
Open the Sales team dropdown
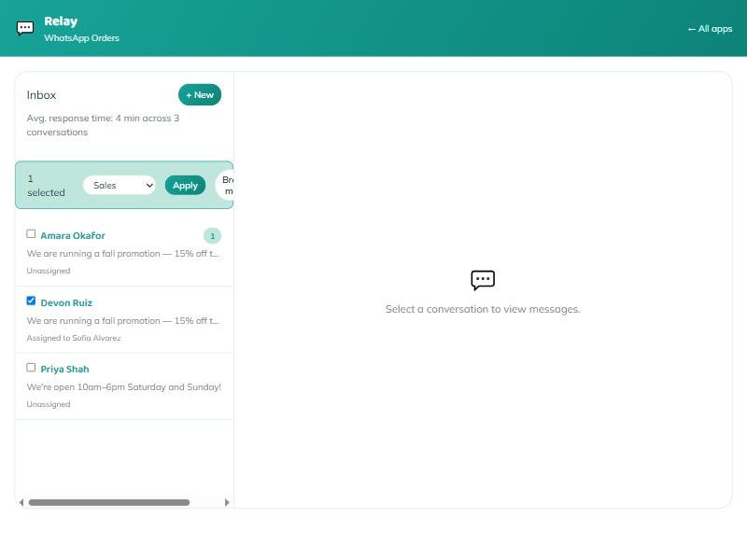(120, 185)
